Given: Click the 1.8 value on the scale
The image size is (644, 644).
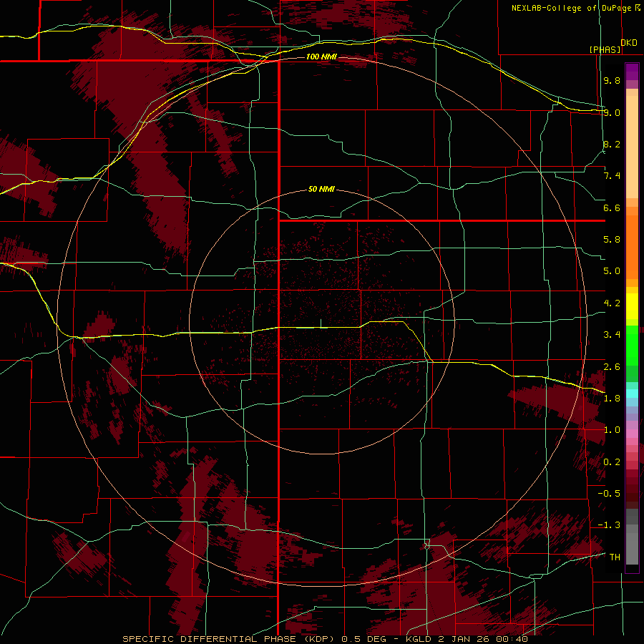Looking at the screenshot, I should tap(612, 399).
